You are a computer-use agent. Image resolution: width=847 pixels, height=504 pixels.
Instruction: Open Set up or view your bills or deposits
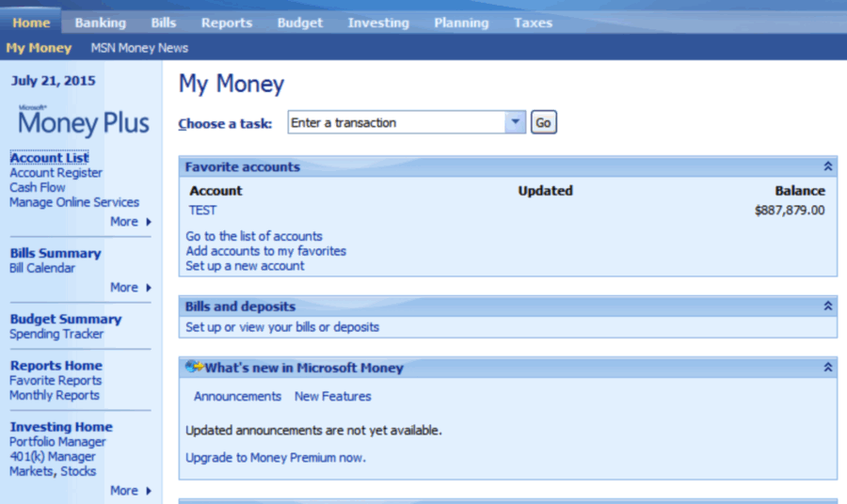click(x=282, y=327)
